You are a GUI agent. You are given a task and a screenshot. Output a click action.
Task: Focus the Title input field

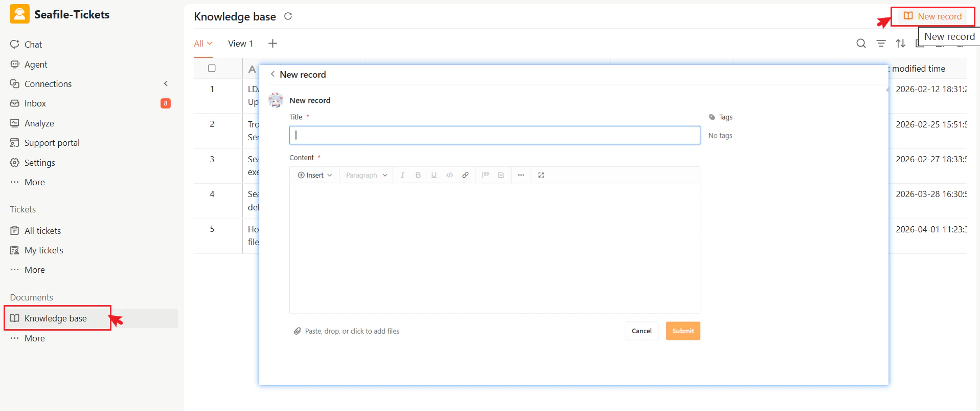click(x=494, y=135)
